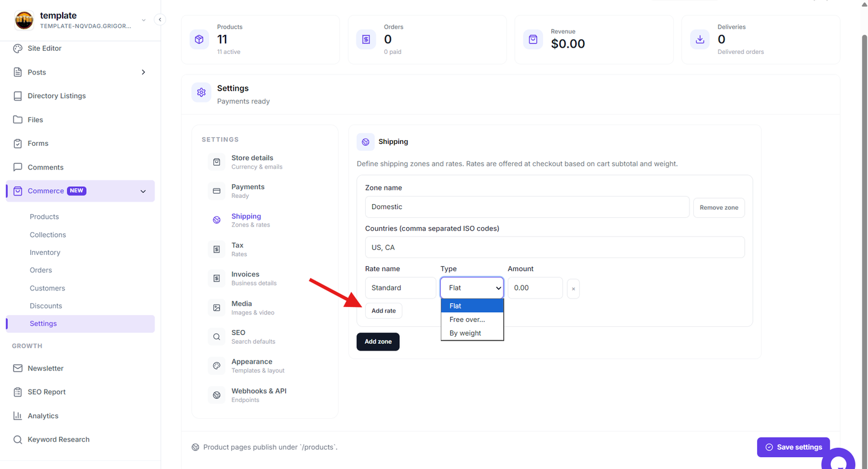Remove the Standard rate with the × icon

573,288
